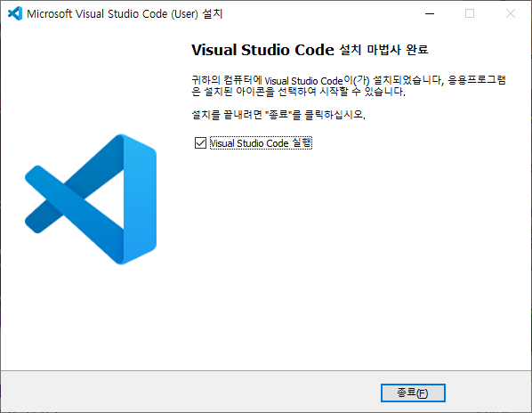The image size is (532, 413).
Task: Click the small VS Code icon in title bar
Action: (x=15, y=13)
